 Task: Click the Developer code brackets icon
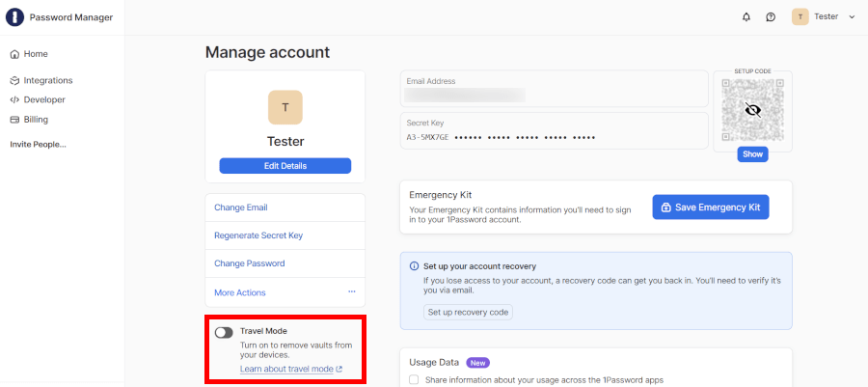(x=14, y=100)
